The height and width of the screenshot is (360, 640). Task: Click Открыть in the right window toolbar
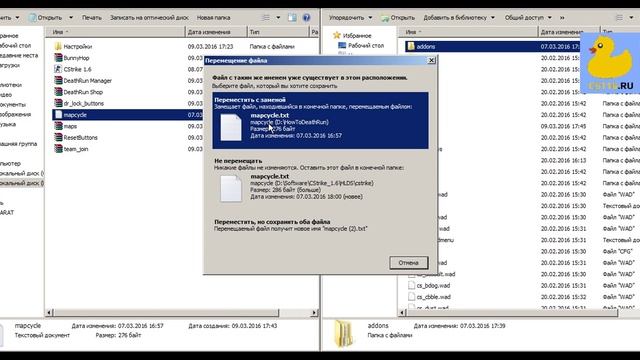(398, 18)
